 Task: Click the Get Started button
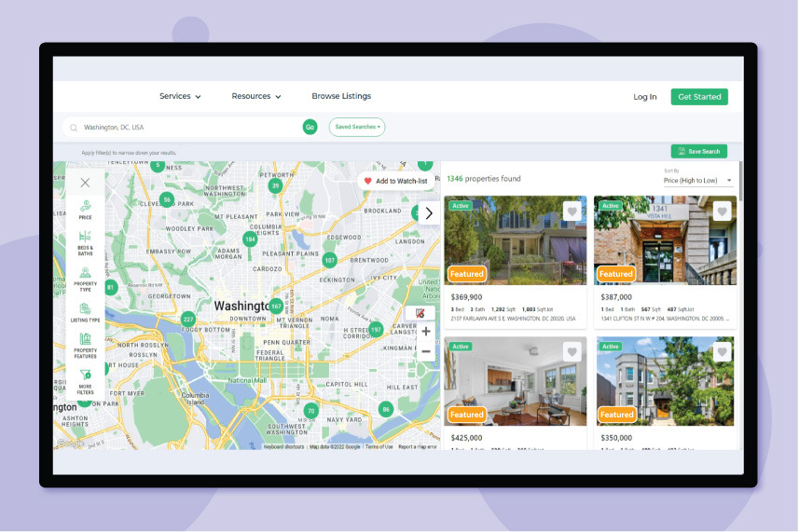coord(699,97)
